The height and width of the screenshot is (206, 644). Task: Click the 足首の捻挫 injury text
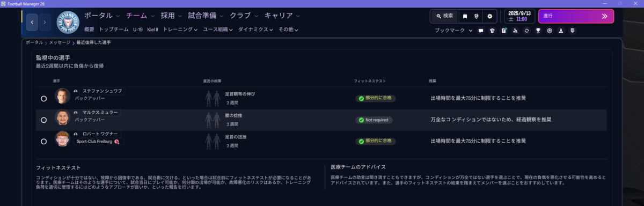pyautogui.click(x=236, y=137)
